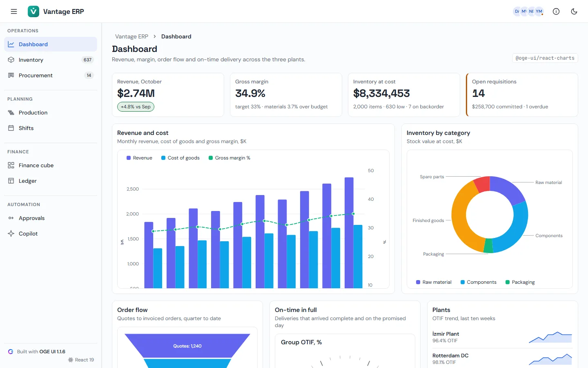Screen dimensions: 588x368
Task: Click the $8,334,453 inventory value
Action: pos(381,94)
